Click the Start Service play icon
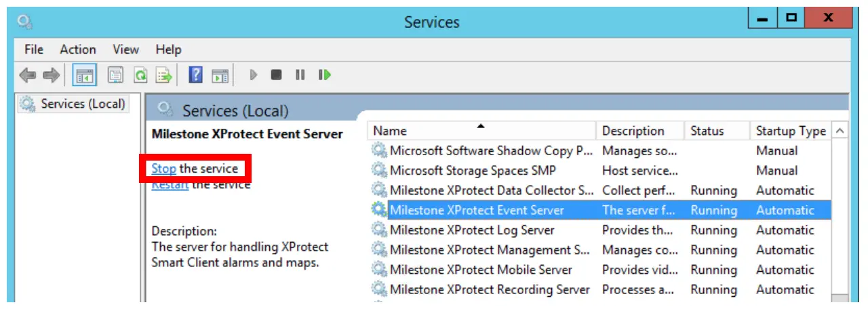The image size is (868, 309). 254,75
